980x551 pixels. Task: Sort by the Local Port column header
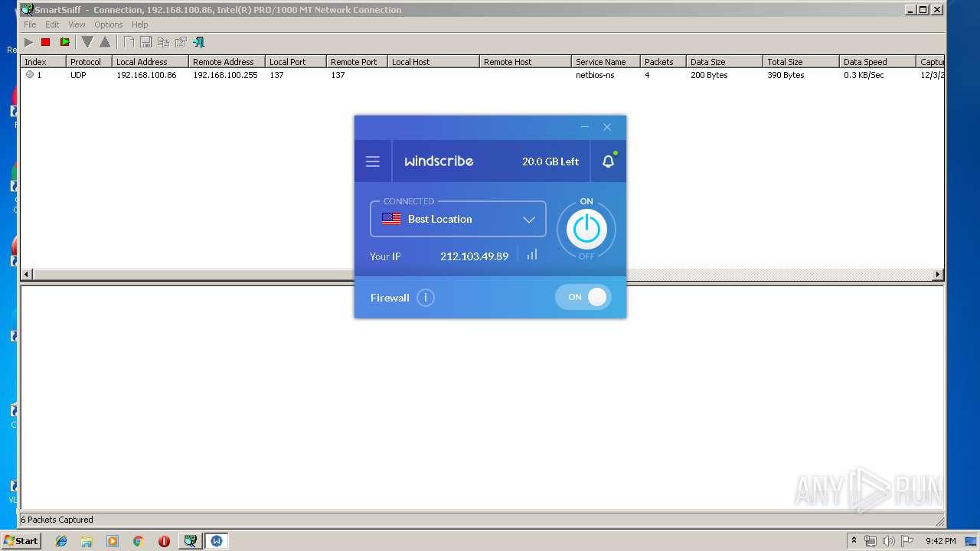pos(296,62)
